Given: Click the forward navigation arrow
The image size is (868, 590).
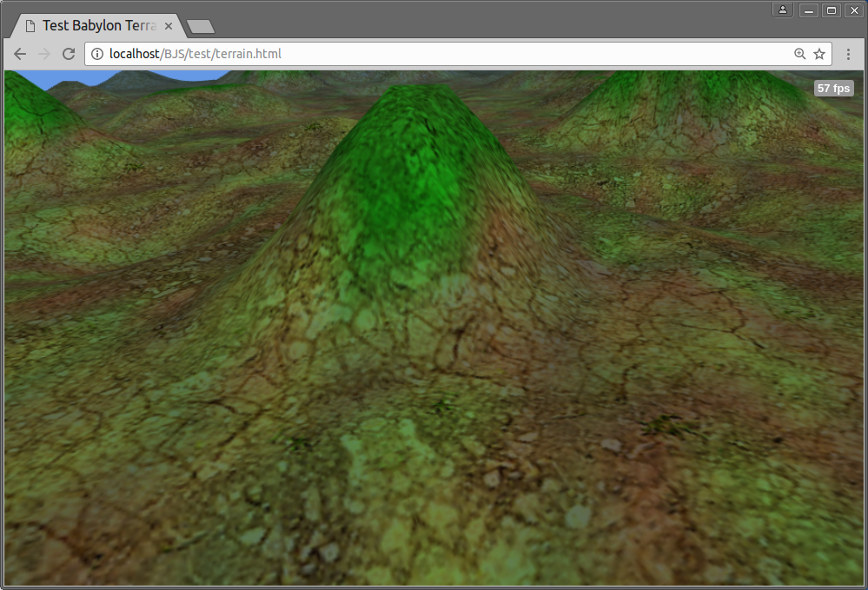Looking at the screenshot, I should point(44,54).
